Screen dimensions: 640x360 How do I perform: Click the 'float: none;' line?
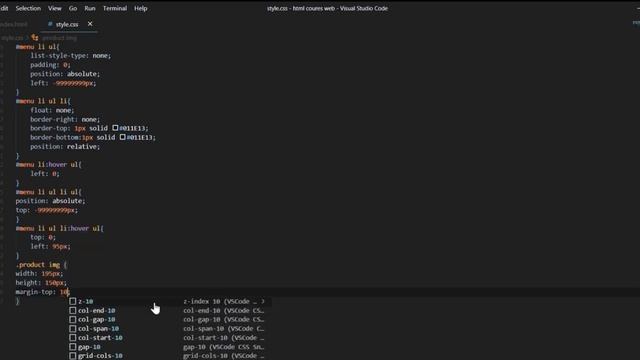[52, 110]
